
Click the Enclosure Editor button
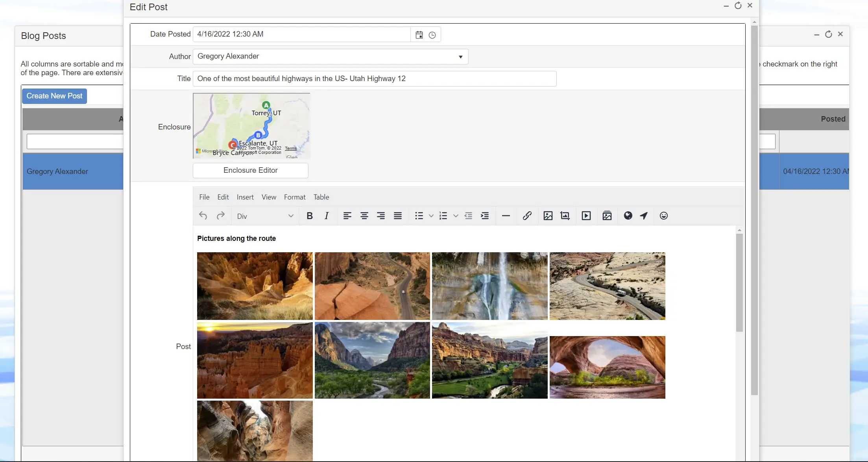tap(251, 170)
